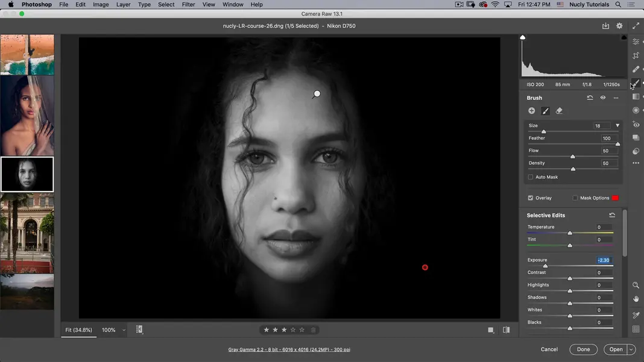Select the palm tree building thumbnail
This screenshot has width=644, height=362.
tap(27, 233)
